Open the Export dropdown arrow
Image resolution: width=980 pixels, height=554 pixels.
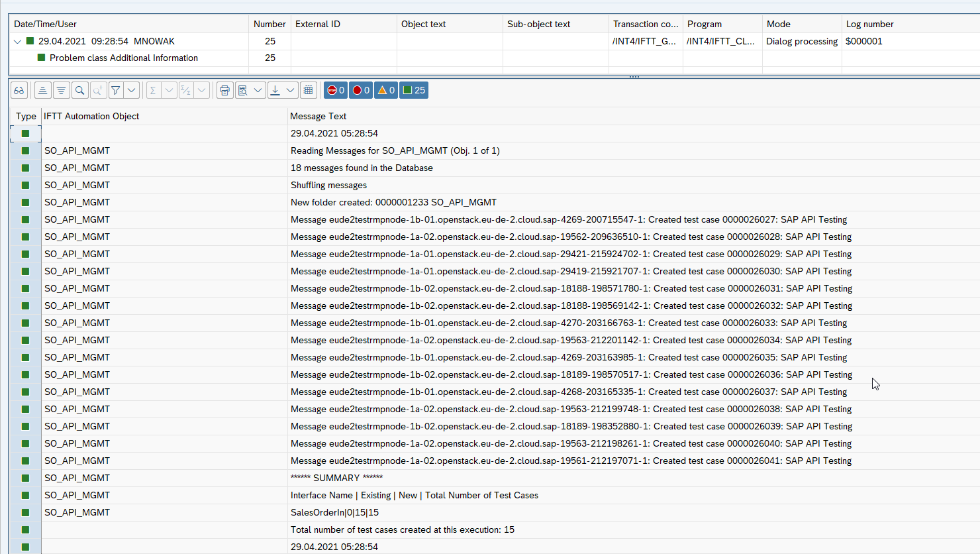click(291, 90)
